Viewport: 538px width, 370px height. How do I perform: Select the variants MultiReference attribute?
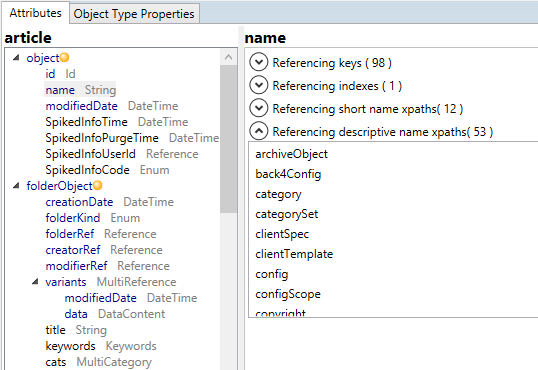111,282
